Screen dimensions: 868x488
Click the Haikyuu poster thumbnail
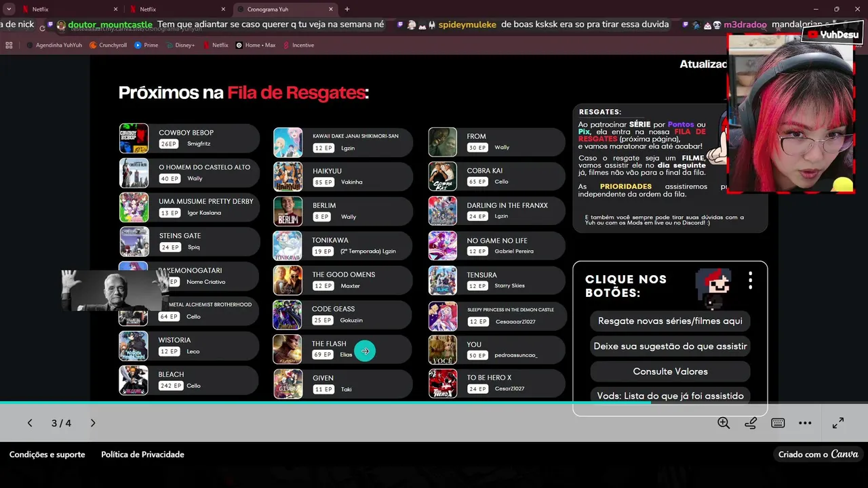[x=288, y=177]
